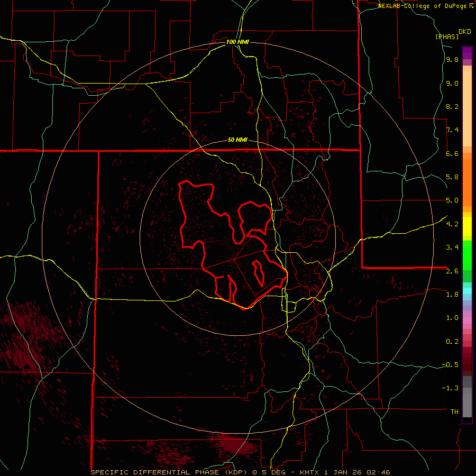
Task: Click the [PHAS] unit label
Action: point(447,36)
